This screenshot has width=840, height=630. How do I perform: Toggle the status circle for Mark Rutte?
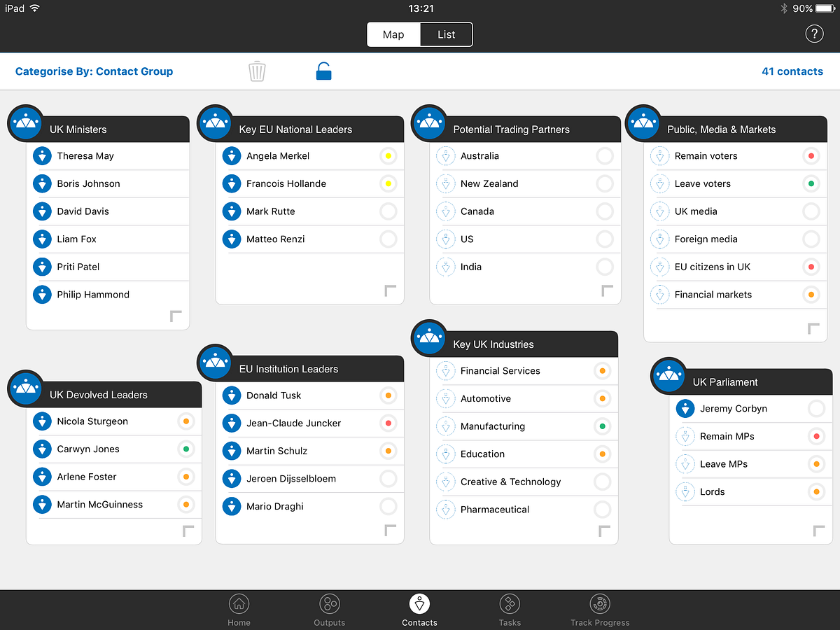(388, 211)
